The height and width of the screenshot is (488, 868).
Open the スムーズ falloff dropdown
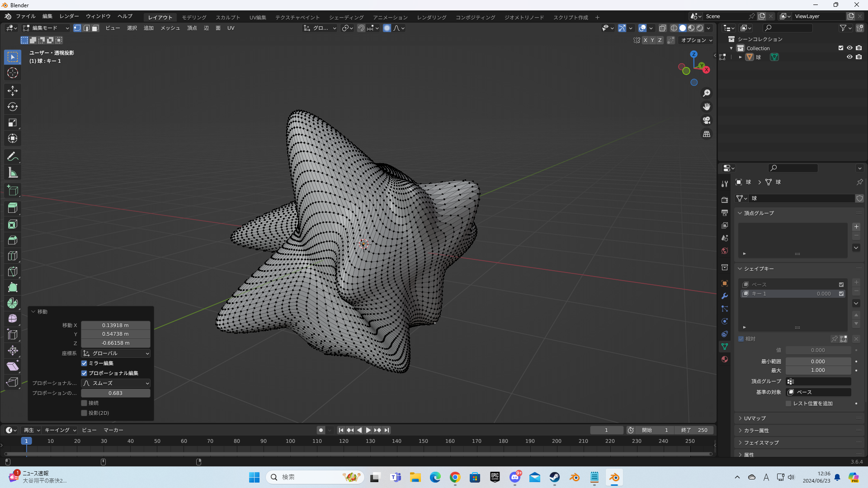pyautogui.click(x=116, y=383)
